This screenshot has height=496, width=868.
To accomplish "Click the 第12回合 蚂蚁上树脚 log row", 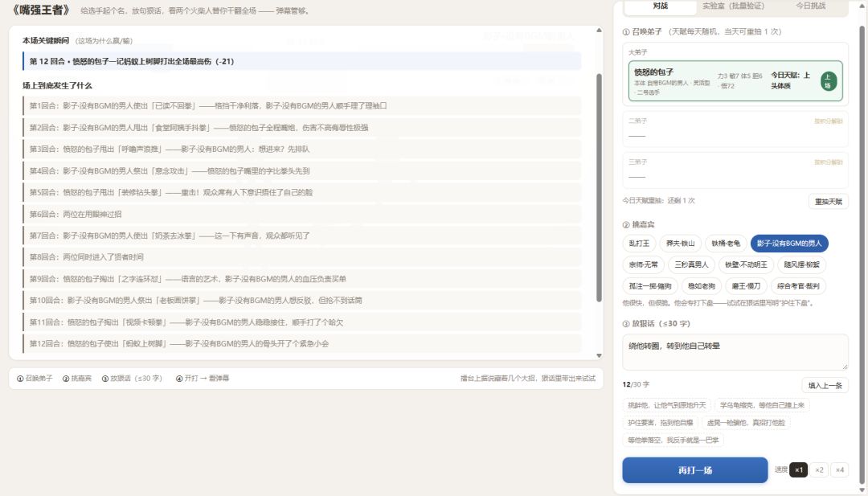I will pos(301,344).
